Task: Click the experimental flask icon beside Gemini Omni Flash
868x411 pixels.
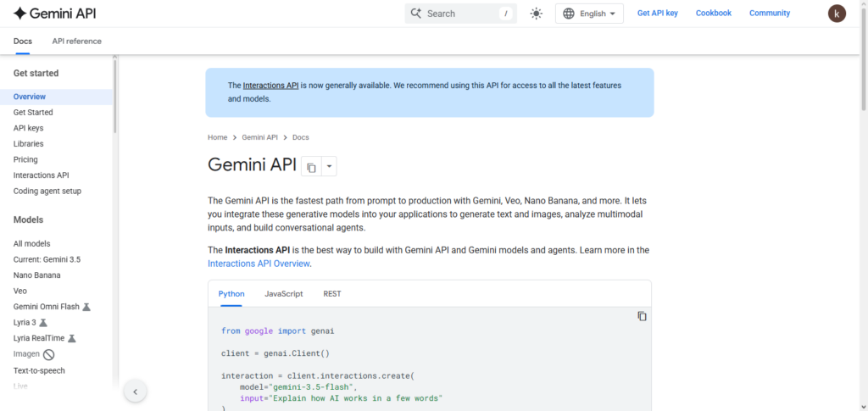Action: (86, 307)
